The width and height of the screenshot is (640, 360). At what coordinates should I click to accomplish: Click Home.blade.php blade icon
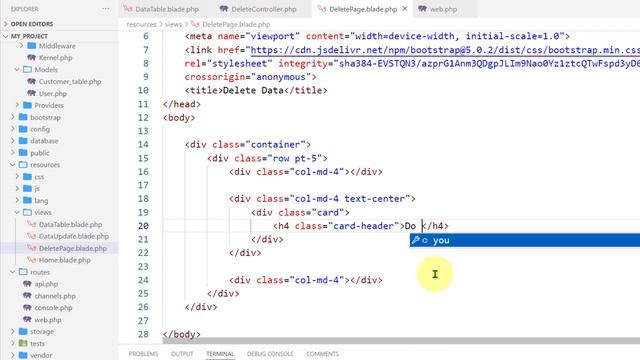pyautogui.click(x=31, y=260)
